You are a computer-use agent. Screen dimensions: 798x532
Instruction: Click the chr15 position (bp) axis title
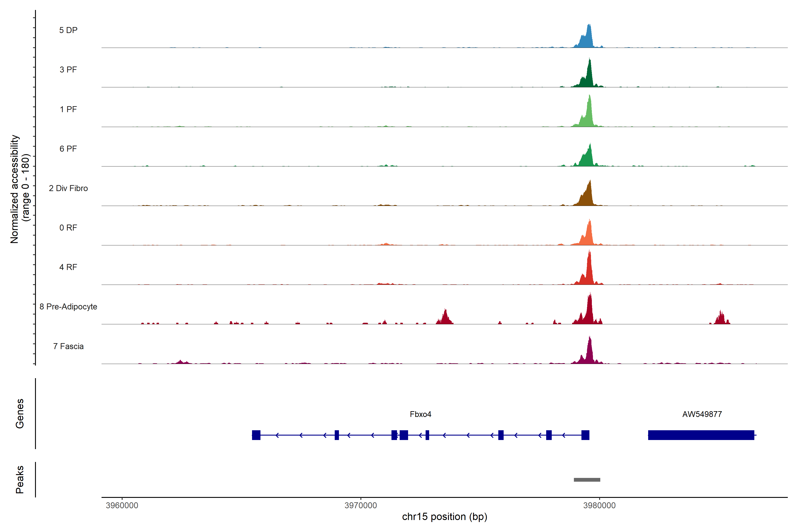444,517
